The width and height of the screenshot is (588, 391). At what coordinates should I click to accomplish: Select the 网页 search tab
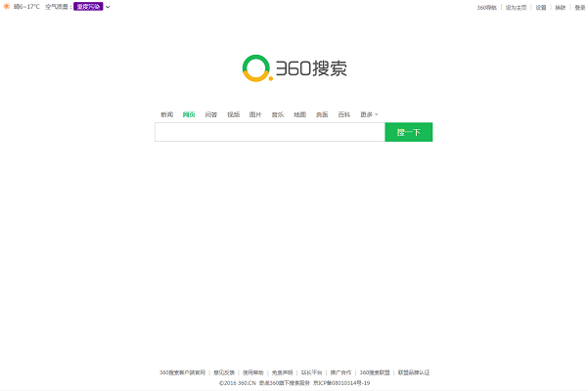tap(189, 114)
